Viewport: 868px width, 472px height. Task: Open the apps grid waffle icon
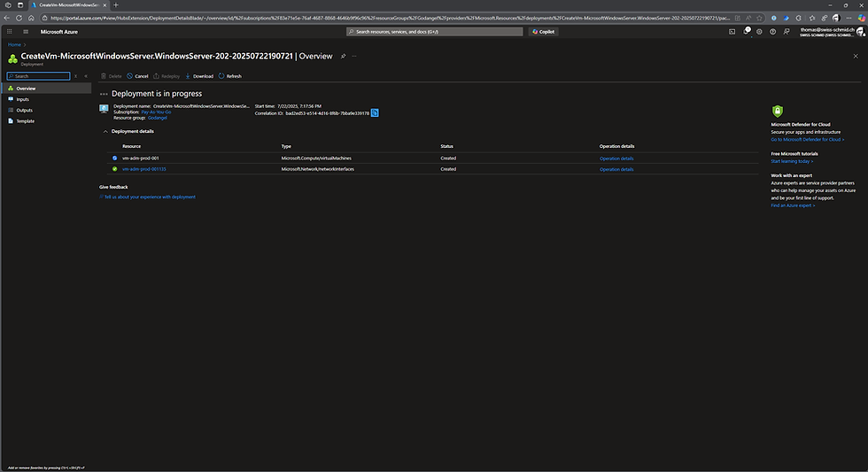coord(10,32)
